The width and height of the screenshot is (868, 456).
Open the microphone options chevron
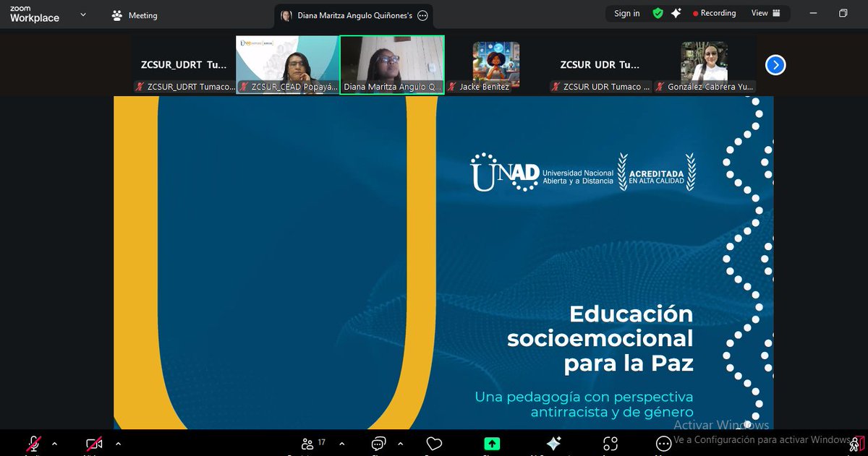54,442
